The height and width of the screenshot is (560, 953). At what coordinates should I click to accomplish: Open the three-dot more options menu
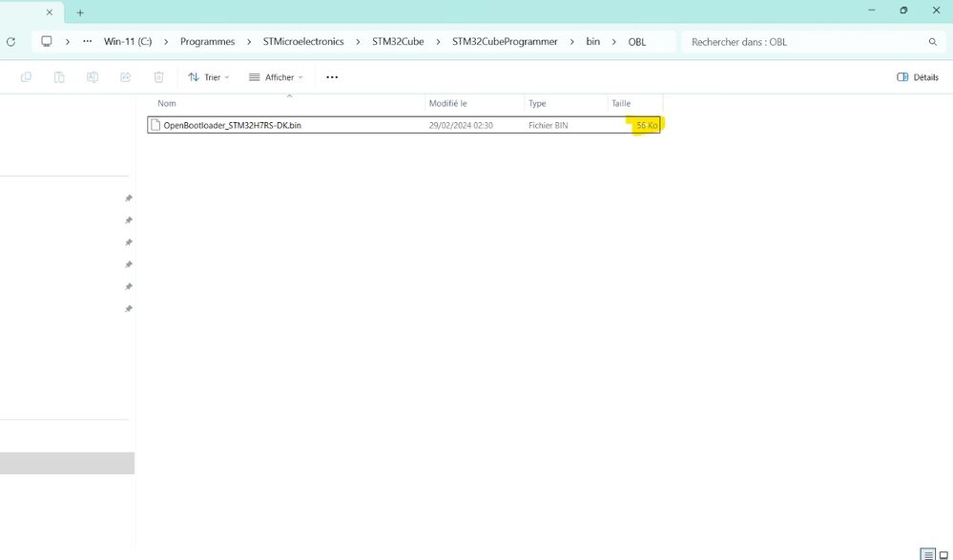pos(332,77)
